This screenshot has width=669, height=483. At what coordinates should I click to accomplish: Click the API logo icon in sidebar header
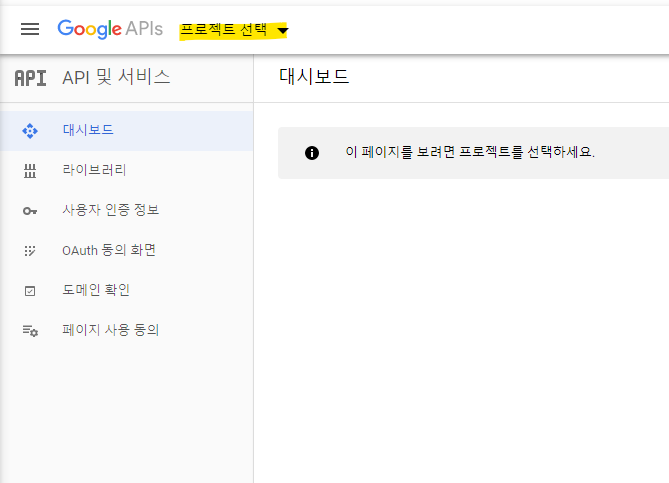pyautogui.click(x=30, y=78)
